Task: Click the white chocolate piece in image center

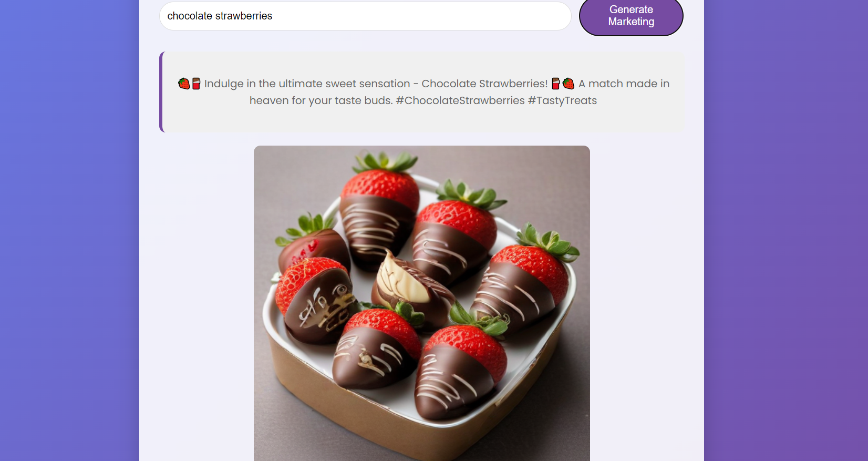Action: point(401,280)
